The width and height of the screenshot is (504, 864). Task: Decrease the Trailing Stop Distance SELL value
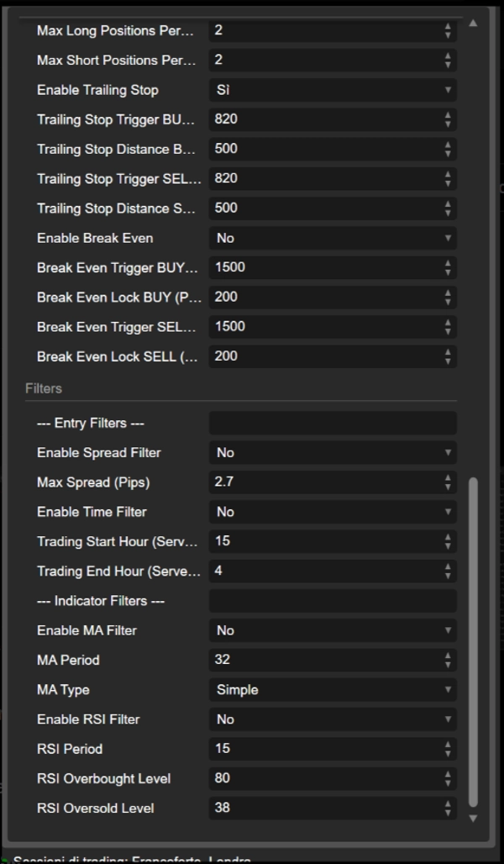tap(448, 212)
